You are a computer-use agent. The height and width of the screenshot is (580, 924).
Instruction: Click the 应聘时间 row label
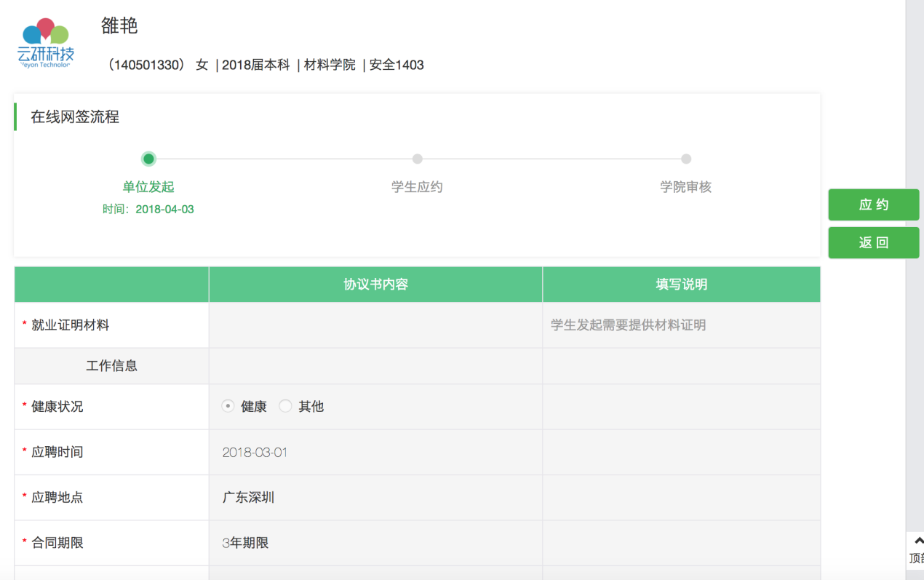tap(57, 452)
